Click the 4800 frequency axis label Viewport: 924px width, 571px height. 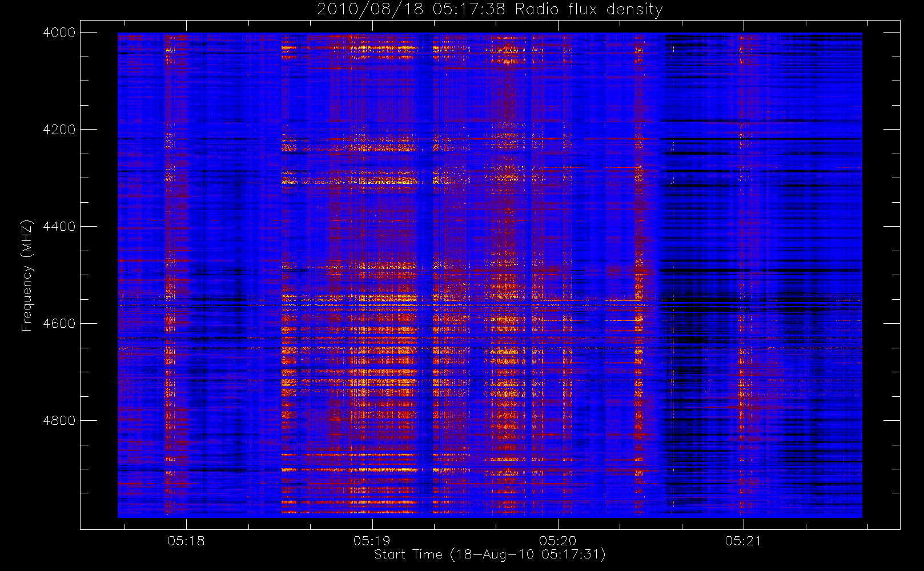click(x=59, y=421)
